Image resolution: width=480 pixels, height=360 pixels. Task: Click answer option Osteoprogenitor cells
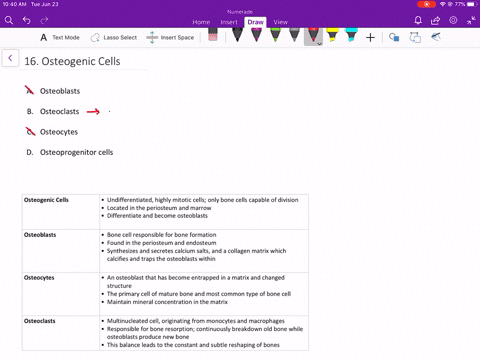point(77,152)
